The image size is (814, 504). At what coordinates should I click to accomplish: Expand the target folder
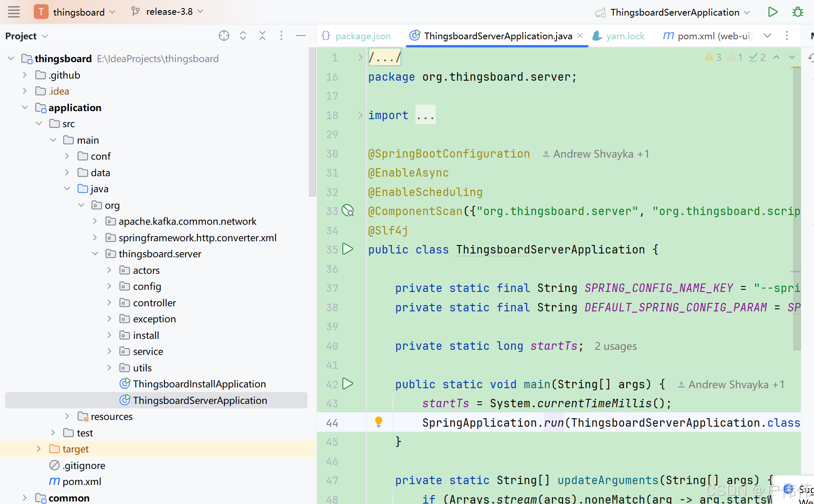[x=38, y=449]
